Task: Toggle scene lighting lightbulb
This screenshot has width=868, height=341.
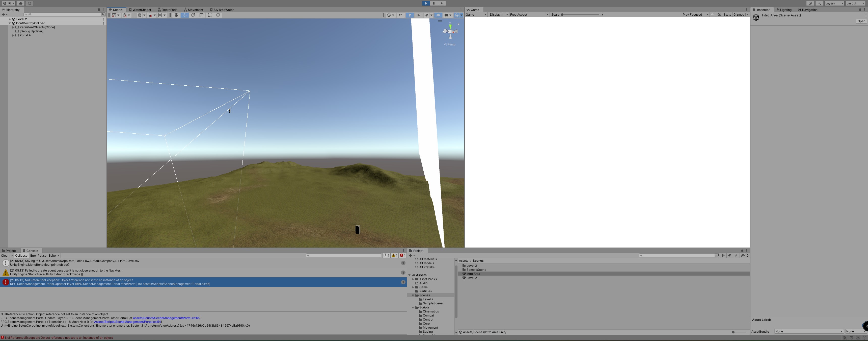Action: [410, 15]
